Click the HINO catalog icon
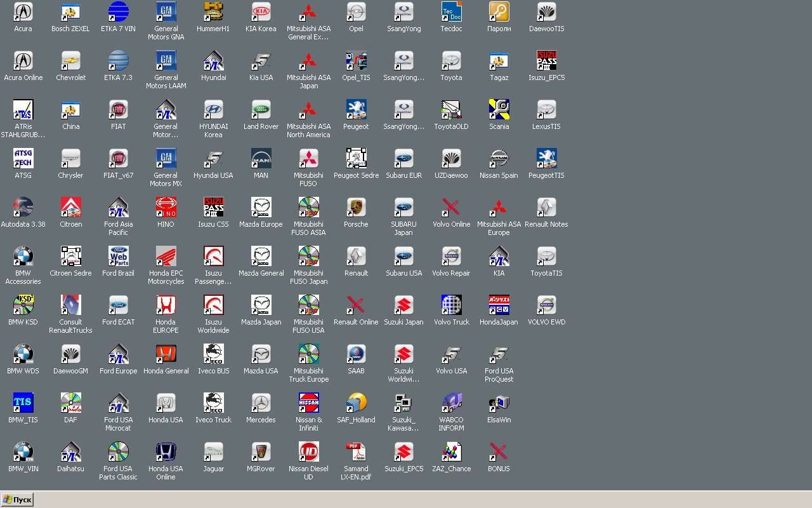This screenshot has height=508, width=812. point(166,207)
